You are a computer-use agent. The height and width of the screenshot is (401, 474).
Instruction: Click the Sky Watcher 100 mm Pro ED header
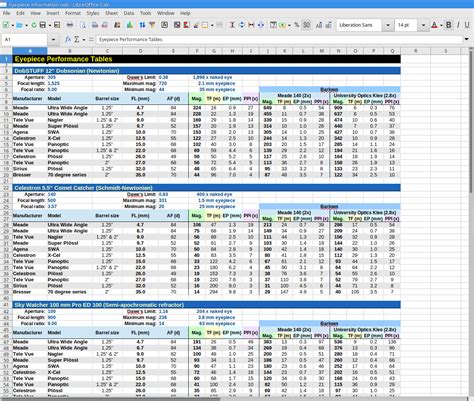pos(206,305)
